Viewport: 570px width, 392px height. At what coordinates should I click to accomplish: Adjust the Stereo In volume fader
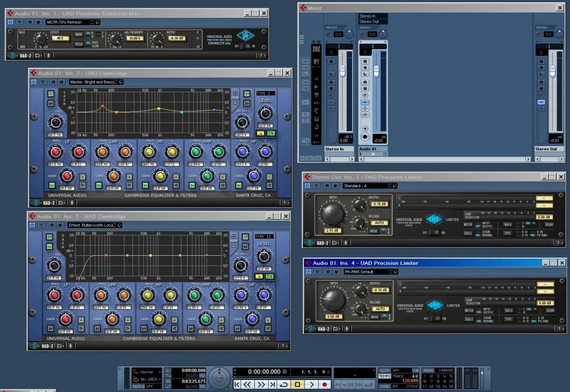[x=342, y=71]
